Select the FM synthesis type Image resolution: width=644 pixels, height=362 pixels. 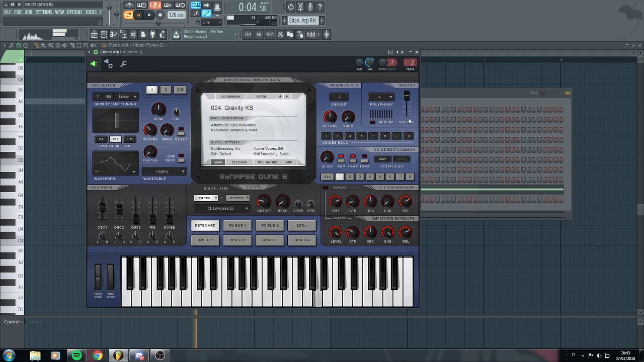[130, 139]
